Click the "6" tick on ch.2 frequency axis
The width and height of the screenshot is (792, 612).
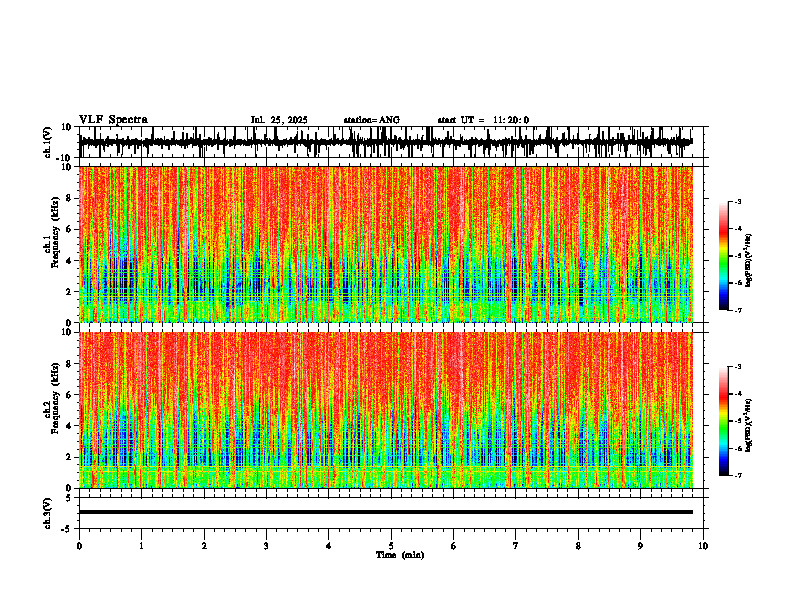pos(70,395)
